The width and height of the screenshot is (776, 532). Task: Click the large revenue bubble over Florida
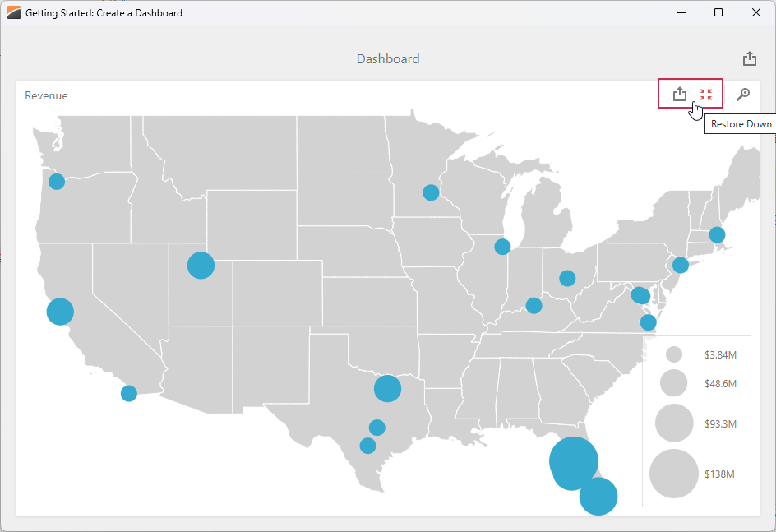(x=573, y=464)
